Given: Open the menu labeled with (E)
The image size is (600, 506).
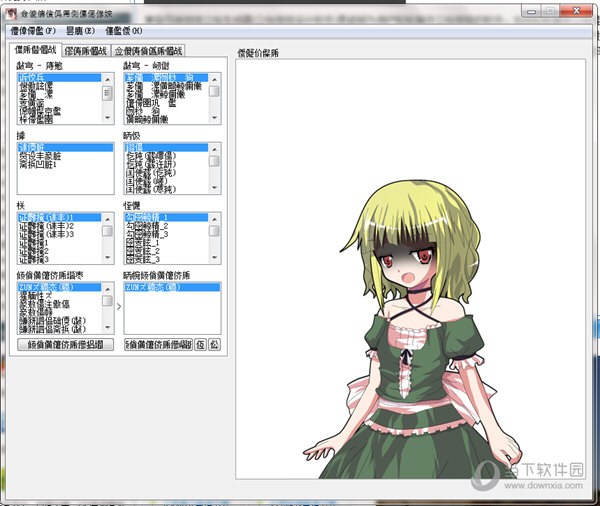Looking at the screenshot, I should (x=80, y=31).
